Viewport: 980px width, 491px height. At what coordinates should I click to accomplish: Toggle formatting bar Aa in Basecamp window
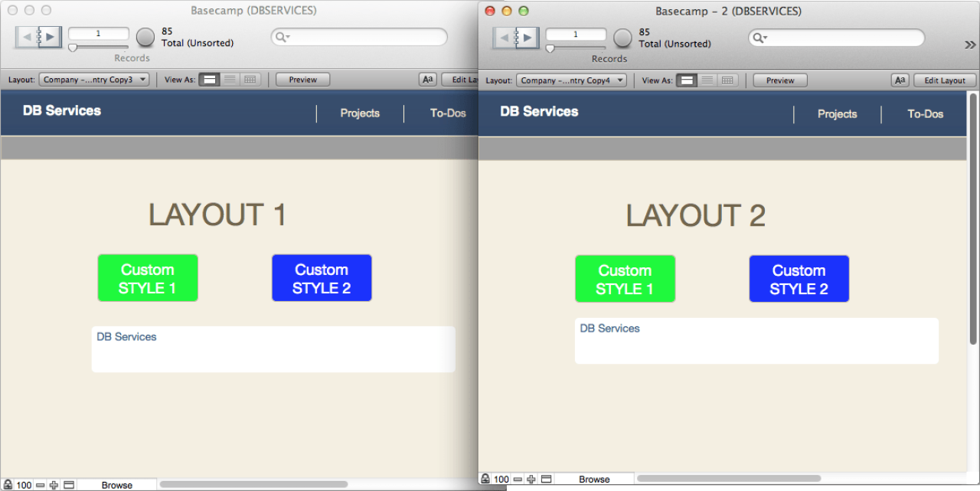coord(427,80)
